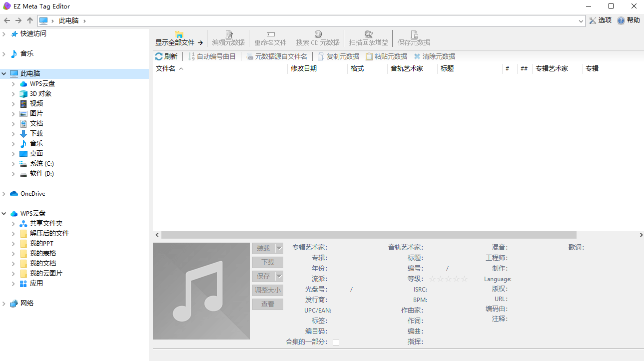Open the 编辑元数据 (Edit Metadata) tool
The height and width of the screenshot is (361, 644).
tap(228, 38)
